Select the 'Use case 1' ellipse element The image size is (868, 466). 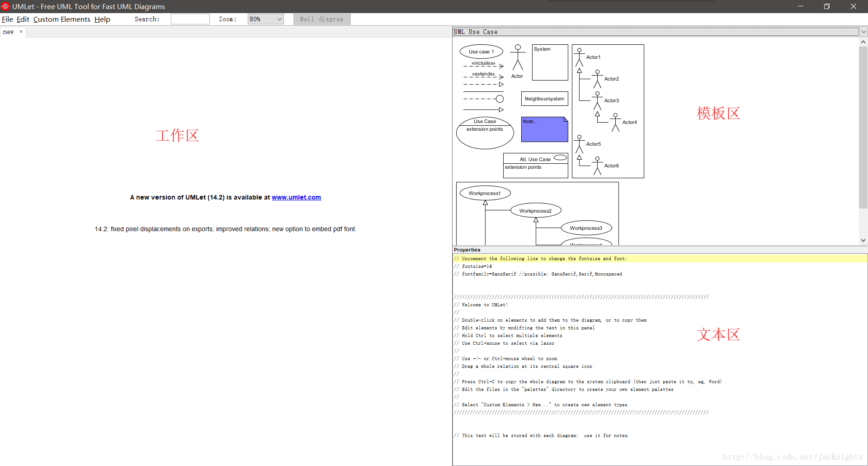[x=481, y=52]
